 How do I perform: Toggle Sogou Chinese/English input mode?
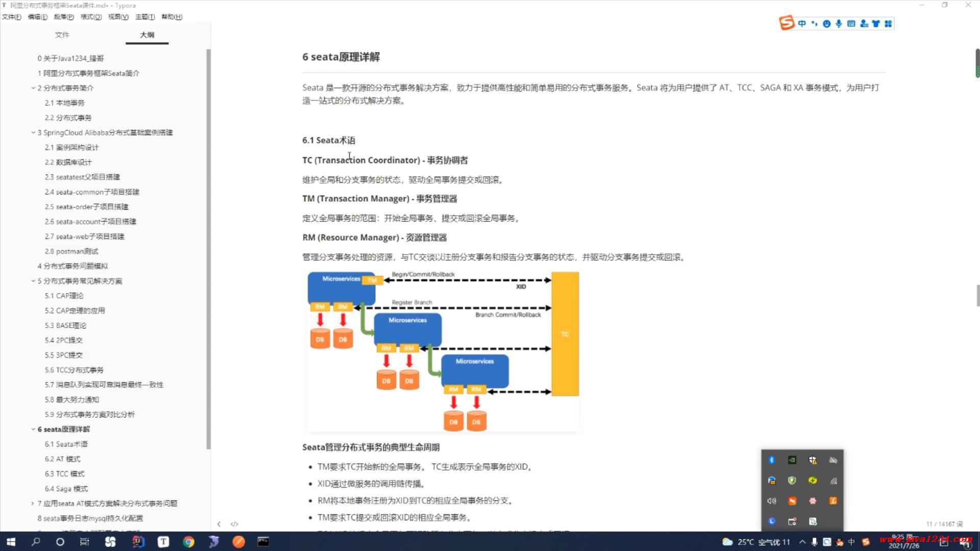tap(802, 23)
